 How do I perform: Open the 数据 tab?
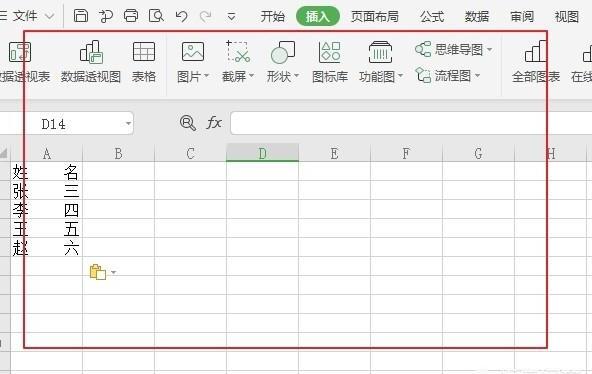[x=476, y=16]
